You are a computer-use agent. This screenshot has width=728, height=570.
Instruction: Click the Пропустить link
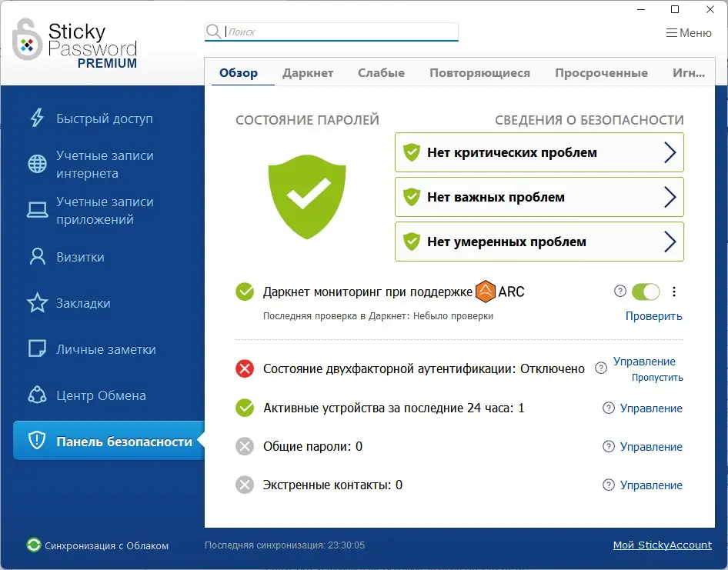point(657,378)
